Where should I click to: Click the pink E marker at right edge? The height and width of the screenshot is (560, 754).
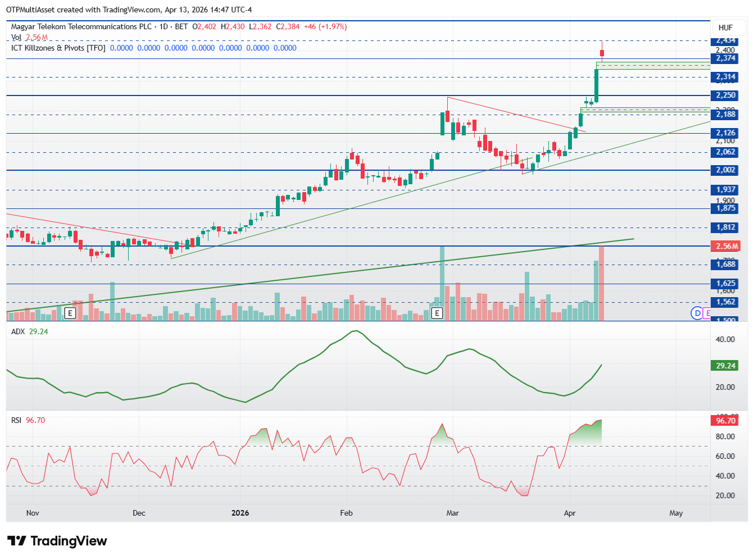tap(707, 313)
